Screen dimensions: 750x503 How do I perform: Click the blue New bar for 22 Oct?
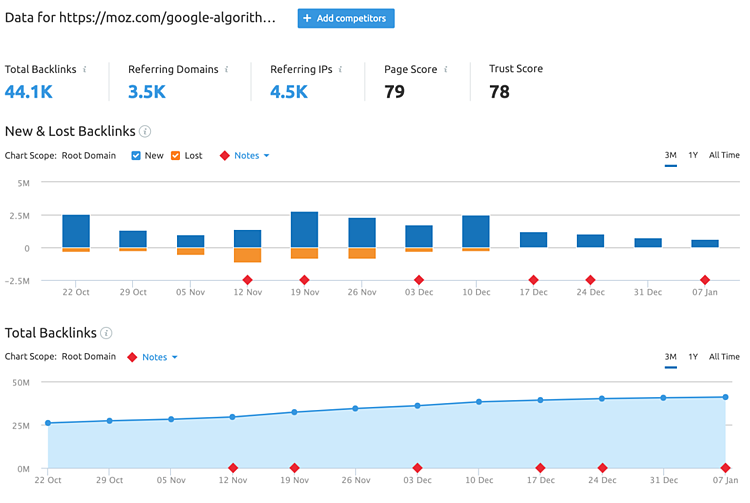coord(76,231)
